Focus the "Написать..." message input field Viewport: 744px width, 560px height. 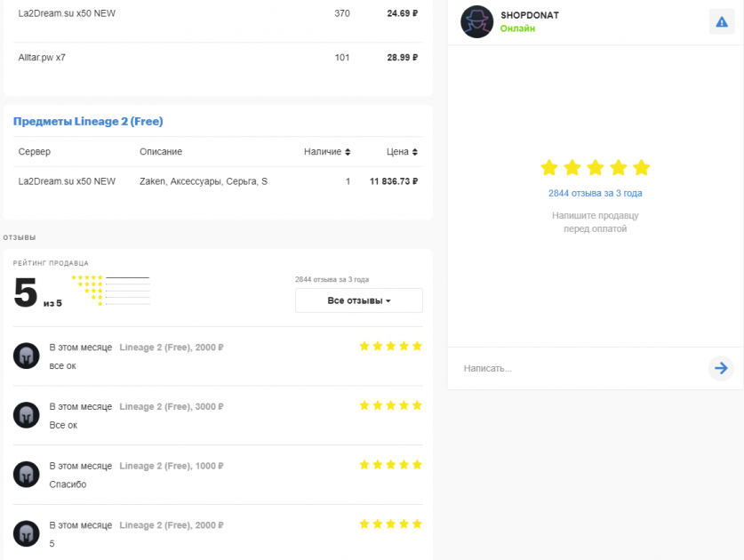point(578,368)
